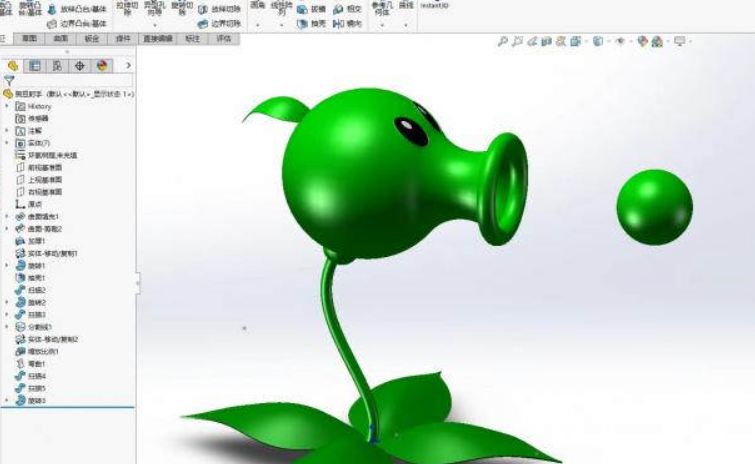The width and height of the screenshot is (755, 464).
Task: Select the 缩放比例1 scale feature
Action: pyautogui.click(x=37, y=352)
